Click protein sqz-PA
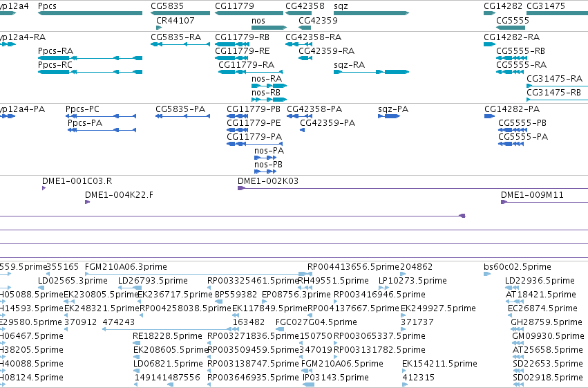Screen dimensions: 588x388 click(393, 109)
